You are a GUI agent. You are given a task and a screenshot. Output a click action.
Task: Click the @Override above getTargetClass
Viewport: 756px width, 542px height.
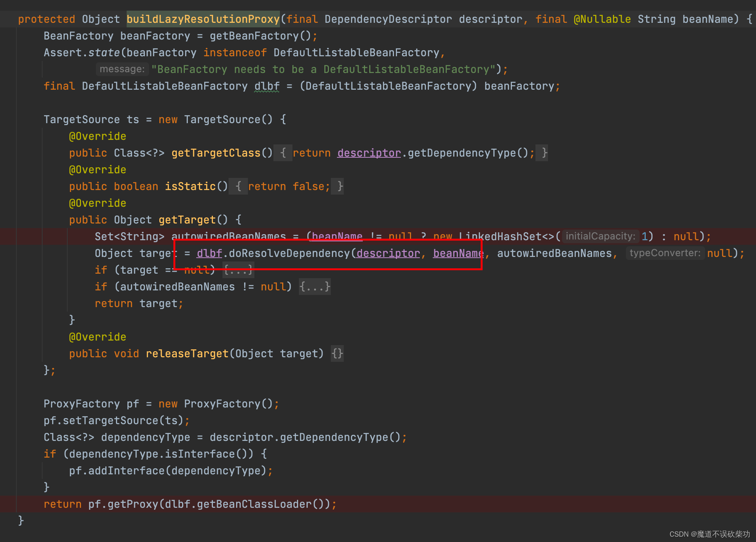pos(97,136)
